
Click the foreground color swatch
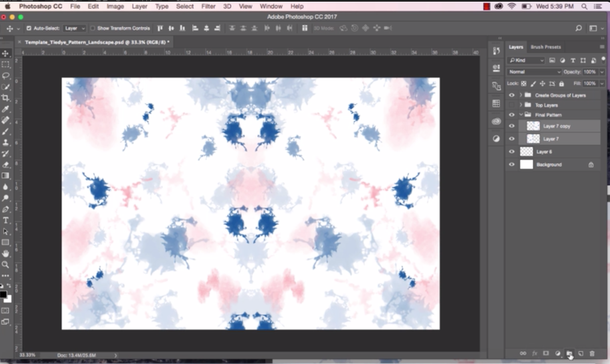3,295
